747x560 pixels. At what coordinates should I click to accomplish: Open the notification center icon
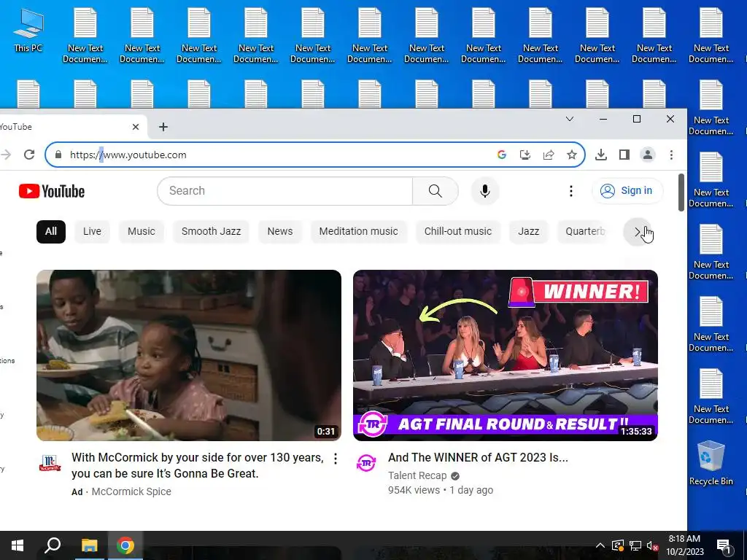coord(723,545)
